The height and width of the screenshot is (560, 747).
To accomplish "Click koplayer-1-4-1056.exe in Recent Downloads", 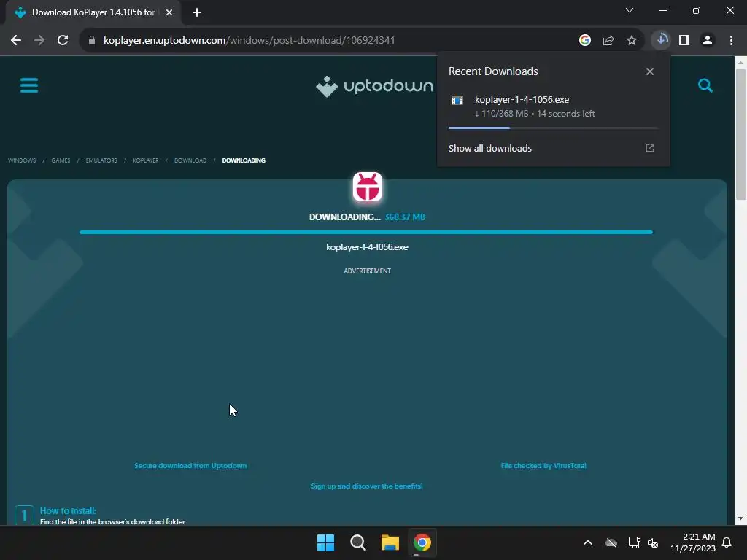I will point(522,99).
